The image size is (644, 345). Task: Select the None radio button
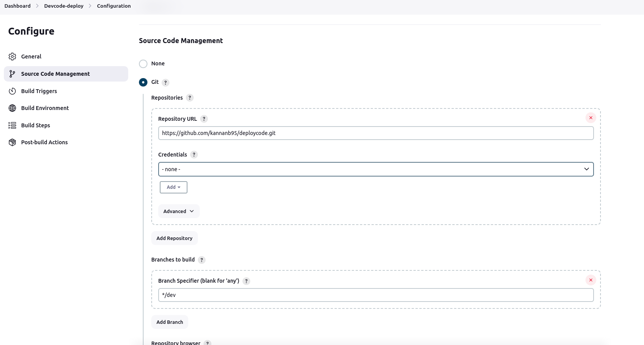[143, 64]
